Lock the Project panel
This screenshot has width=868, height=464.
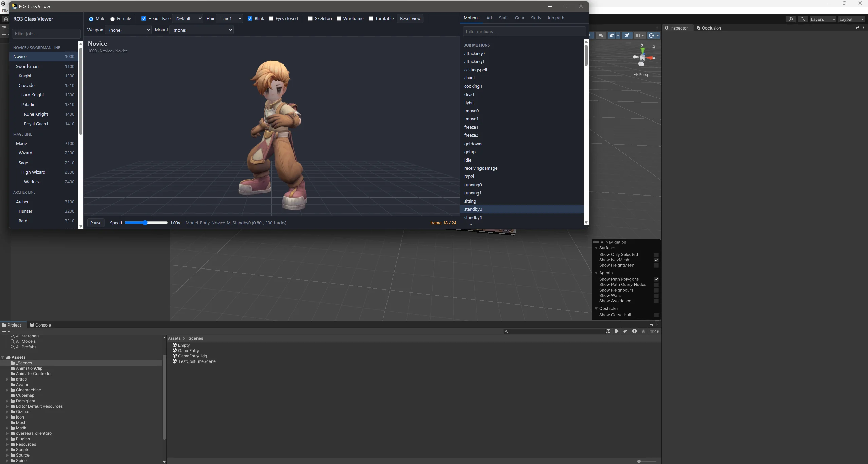coord(651,324)
